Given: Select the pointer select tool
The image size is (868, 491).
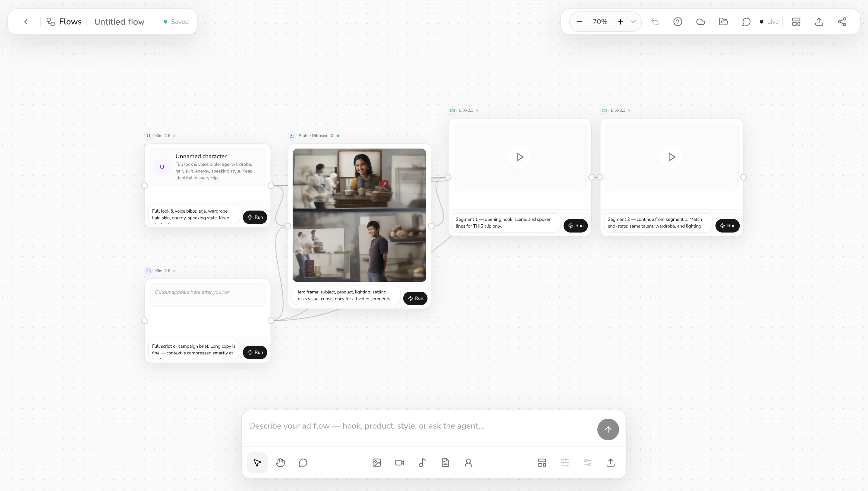Looking at the screenshot, I should click(257, 463).
